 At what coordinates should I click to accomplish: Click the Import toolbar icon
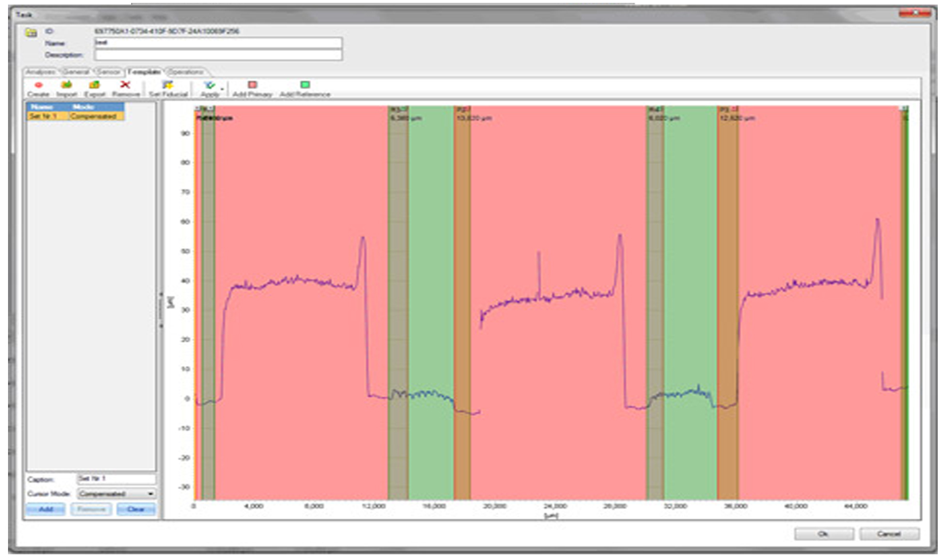[x=66, y=85]
